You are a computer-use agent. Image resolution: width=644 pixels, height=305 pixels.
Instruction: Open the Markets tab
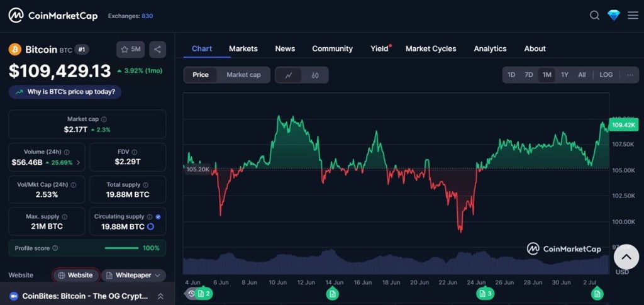coord(243,49)
